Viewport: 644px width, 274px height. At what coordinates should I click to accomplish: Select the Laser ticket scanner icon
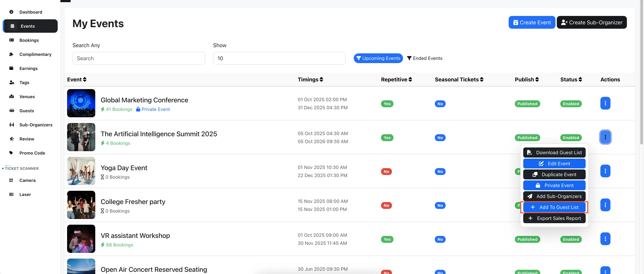pos(11,194)
